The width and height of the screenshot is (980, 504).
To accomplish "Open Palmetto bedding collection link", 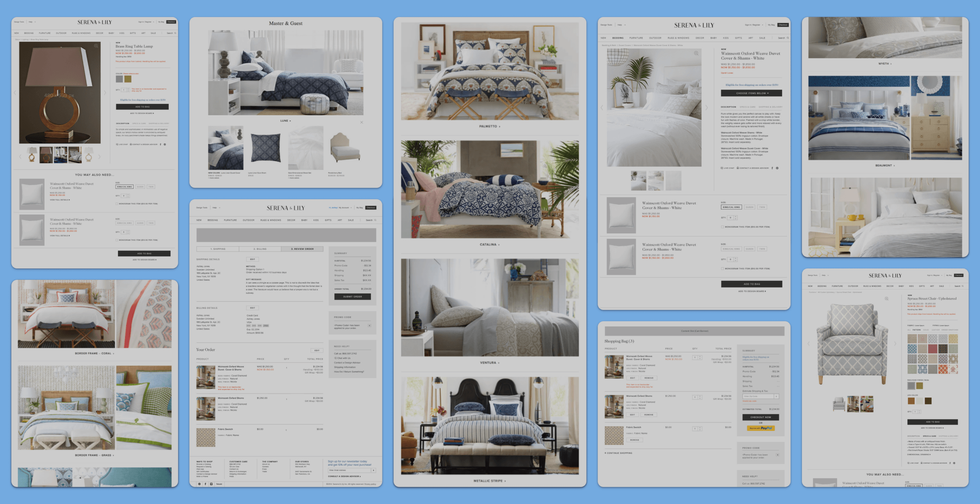I will pos(489,126).
